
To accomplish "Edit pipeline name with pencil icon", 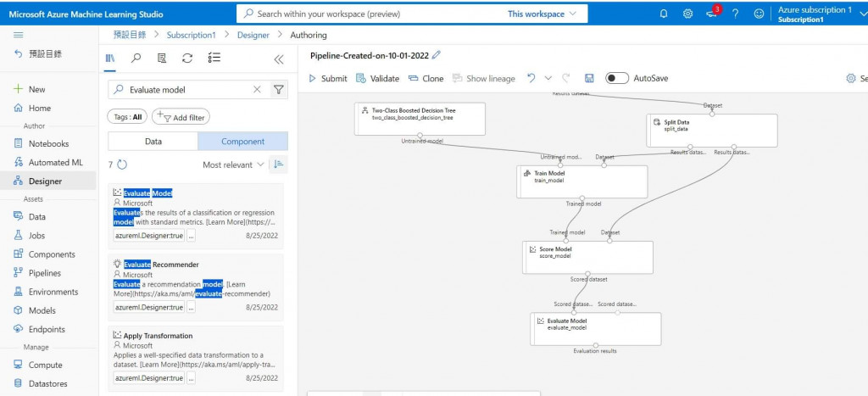I will click(x=437, y=55).
